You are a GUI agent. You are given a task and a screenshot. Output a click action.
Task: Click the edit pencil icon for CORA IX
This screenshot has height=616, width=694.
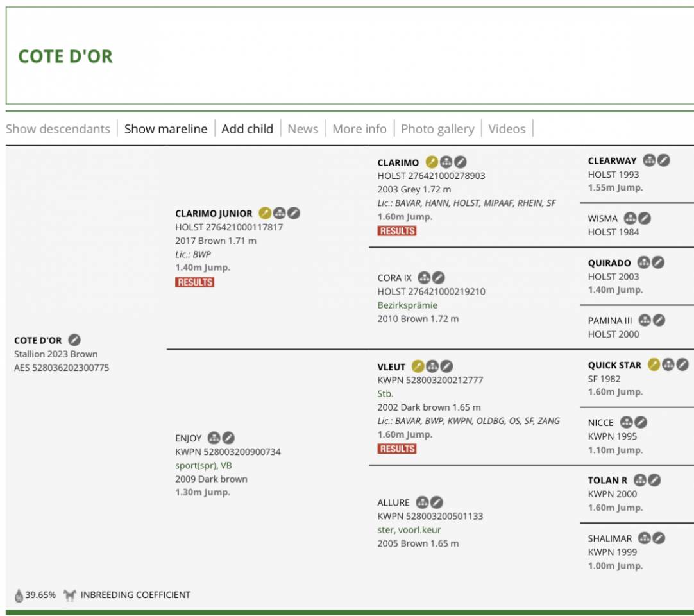point(438,278)
